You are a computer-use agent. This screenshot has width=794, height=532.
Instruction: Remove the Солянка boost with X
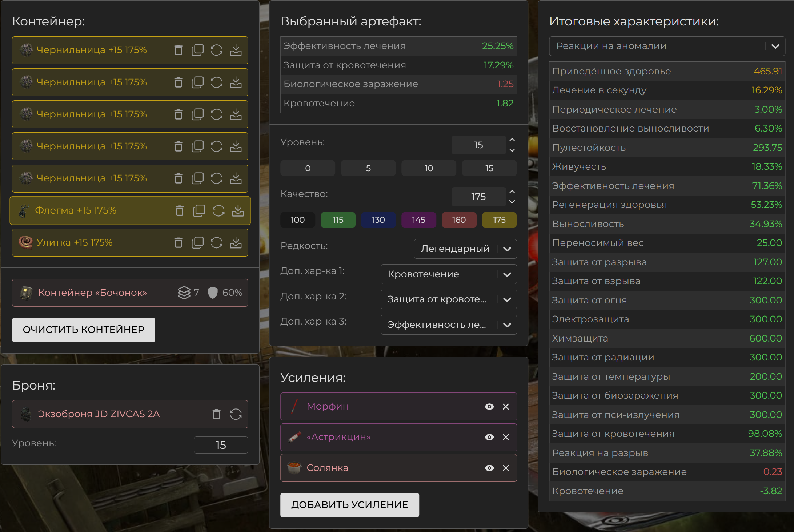(506, 468)
